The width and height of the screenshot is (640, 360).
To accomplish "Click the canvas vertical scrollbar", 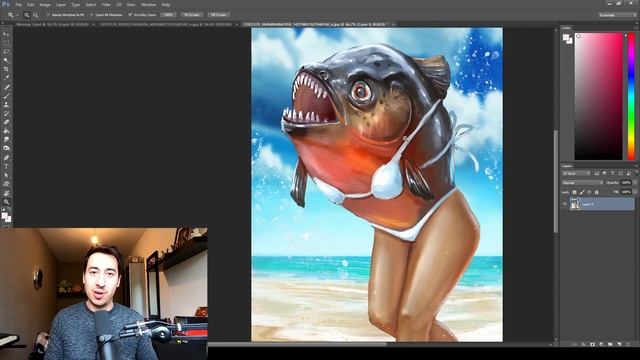I will click(x=556, y=182).
